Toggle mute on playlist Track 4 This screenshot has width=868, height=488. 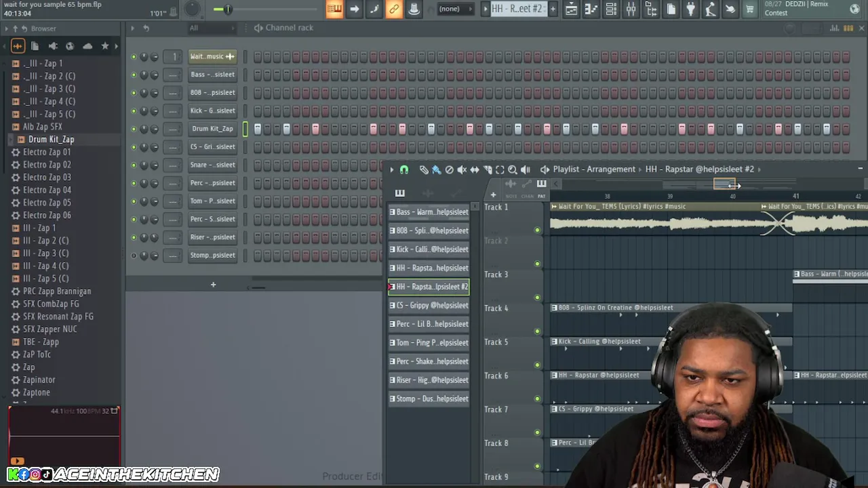coord(538,331)
